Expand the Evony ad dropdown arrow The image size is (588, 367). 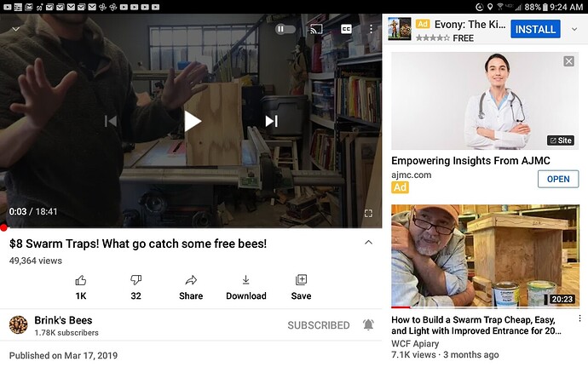click(574, 29)
